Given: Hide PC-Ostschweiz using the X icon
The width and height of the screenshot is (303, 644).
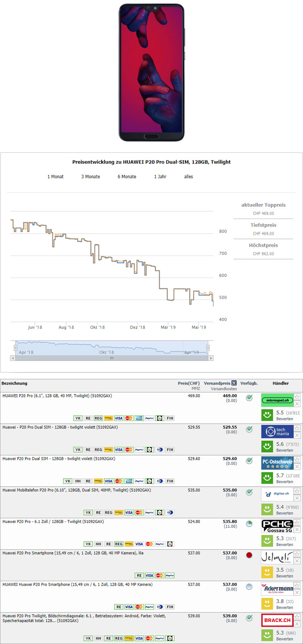Looking at the screenshot, I should (297, 467).
